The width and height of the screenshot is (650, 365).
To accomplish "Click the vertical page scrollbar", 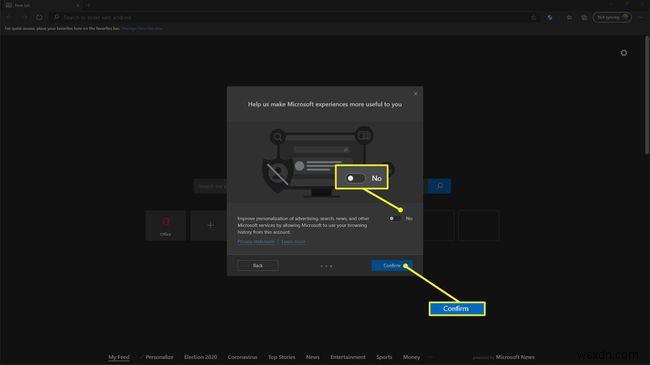I will (647, 95).
